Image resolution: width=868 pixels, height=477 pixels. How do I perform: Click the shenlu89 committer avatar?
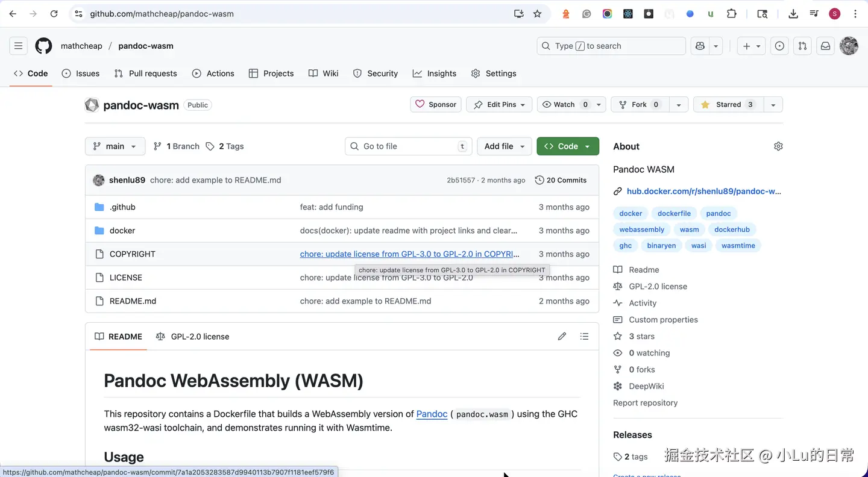(99, 180)
